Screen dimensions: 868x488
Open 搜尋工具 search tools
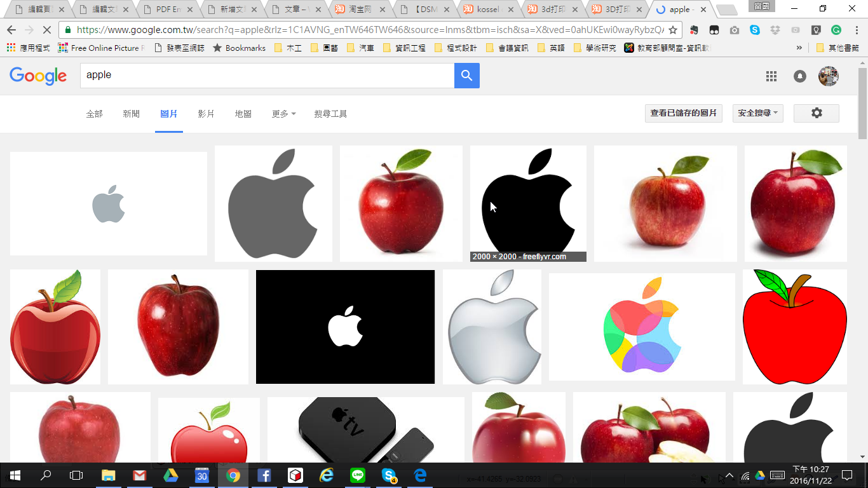330,114
